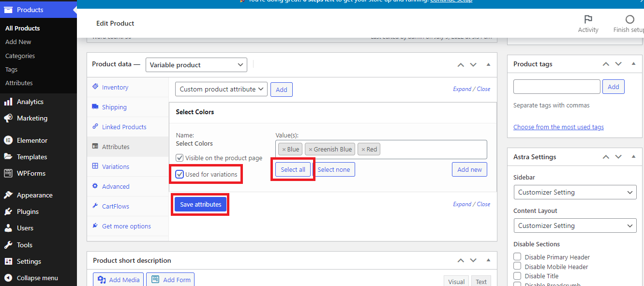Image resolution: width=644 pixels, height=286 pixels.
Task: Open the Inventory tab
Action: (x=115, y=87)
